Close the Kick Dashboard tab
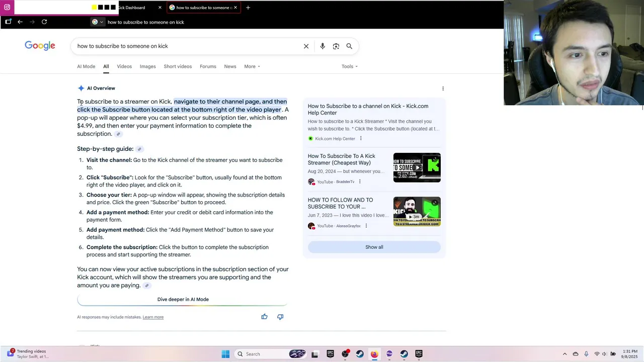The width and height of the screenshot is (644, 362). pos(160,8)
